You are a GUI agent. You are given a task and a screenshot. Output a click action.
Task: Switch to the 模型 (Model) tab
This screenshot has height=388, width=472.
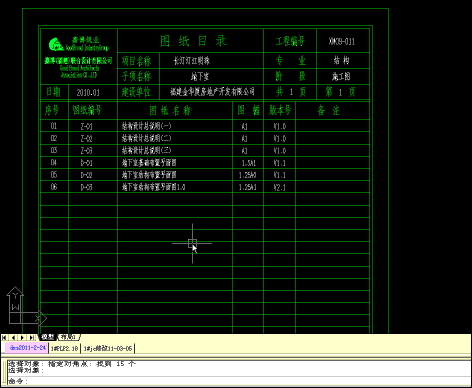coord(48,337)
